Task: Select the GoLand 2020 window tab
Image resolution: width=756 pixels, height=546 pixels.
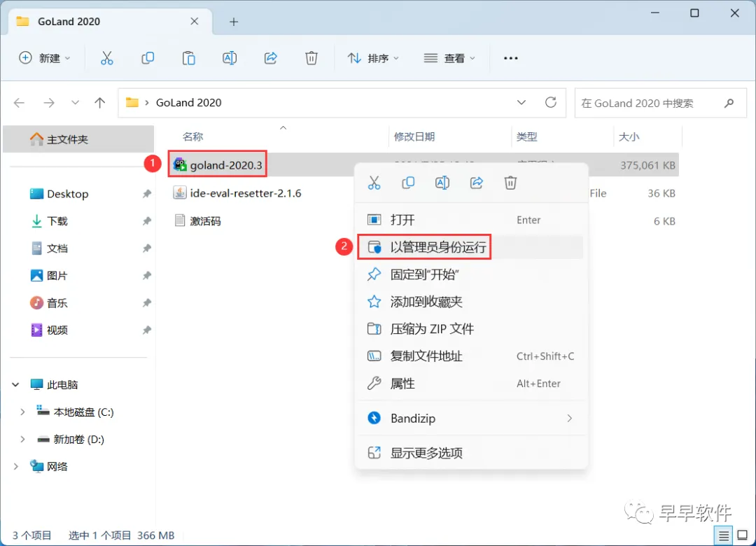Action: click(x=111, y=22)
